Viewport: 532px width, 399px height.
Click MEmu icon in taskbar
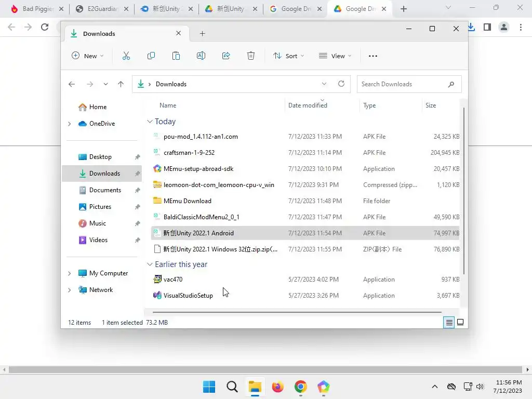click(x=323, y=387)
